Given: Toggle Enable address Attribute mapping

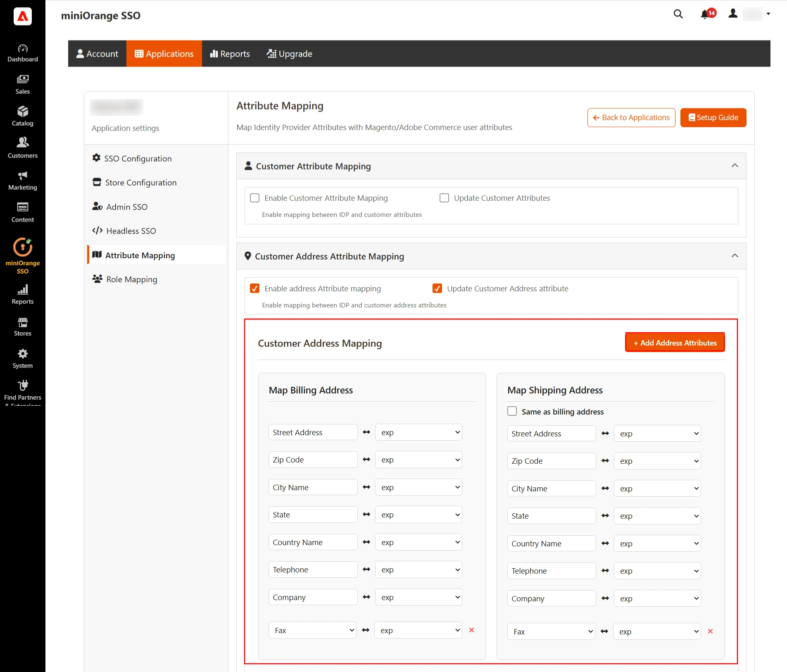Looking at the screenshot, I should pos(255,288).
